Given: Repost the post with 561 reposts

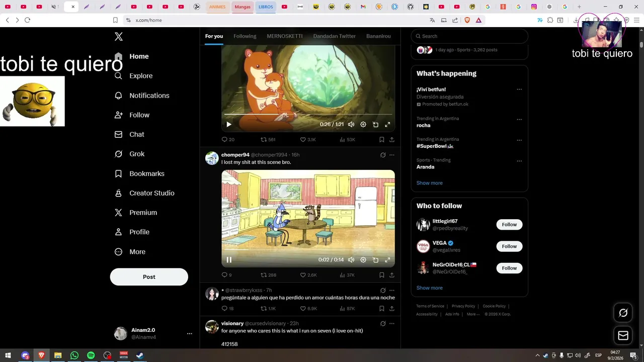Looking at the screenshot, I should [268, 140].
